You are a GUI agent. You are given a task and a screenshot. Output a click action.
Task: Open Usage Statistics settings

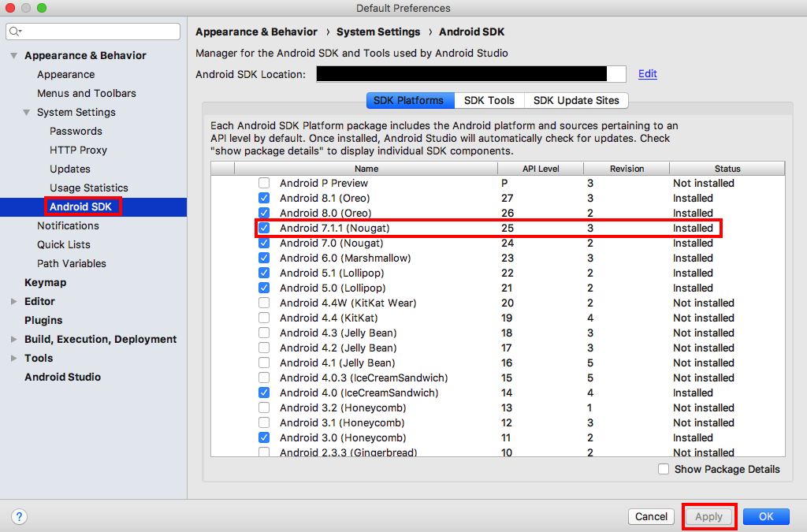click(x=88, y=188)
